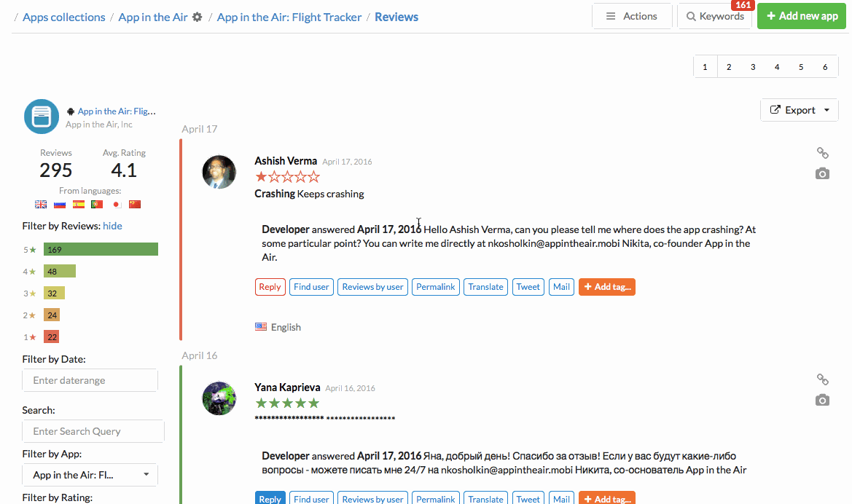Screen dimensions: 852x504
Task: Select the Russian flag language icon
Action: click(60, 205)
